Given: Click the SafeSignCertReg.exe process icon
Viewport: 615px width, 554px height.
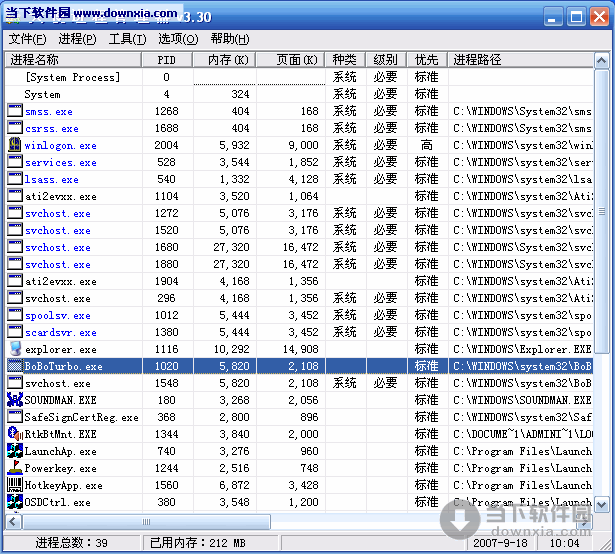Looking at the screenshot, I should [15, 417].
